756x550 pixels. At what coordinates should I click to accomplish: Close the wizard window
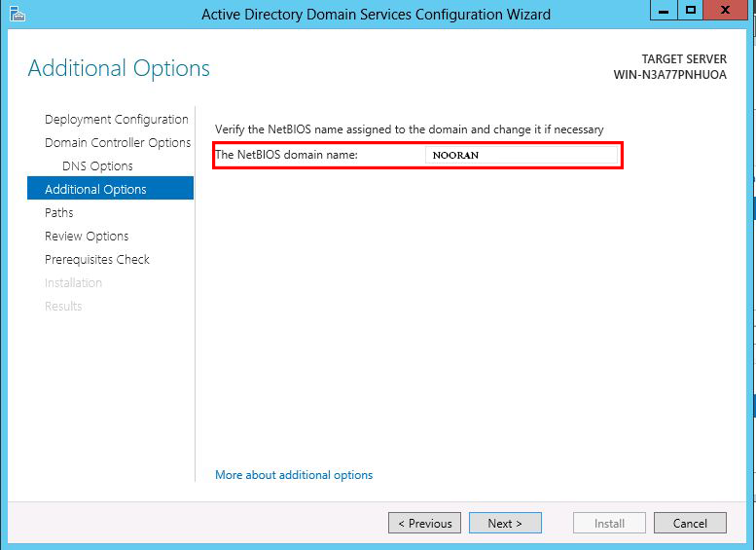(x=725, y=10)
